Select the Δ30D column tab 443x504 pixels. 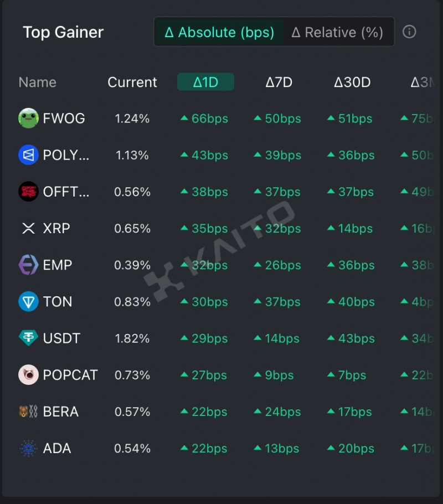[x=352, y=83]
